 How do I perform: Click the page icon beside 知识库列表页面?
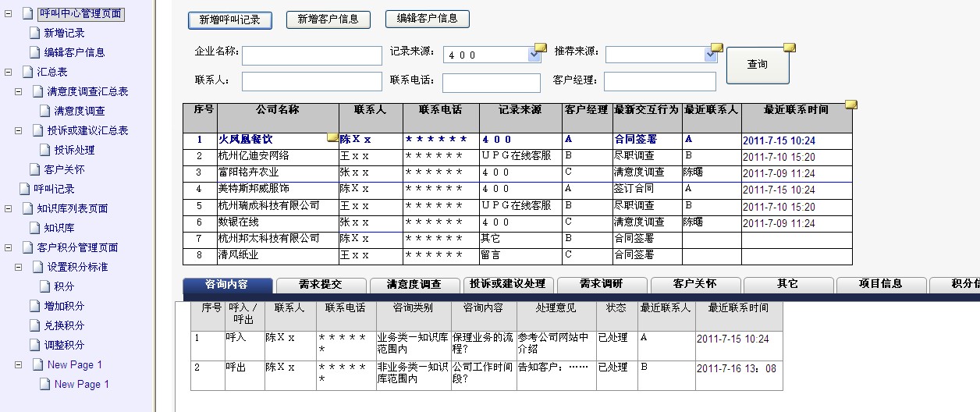pyautogui.click(x=27, y=208)
